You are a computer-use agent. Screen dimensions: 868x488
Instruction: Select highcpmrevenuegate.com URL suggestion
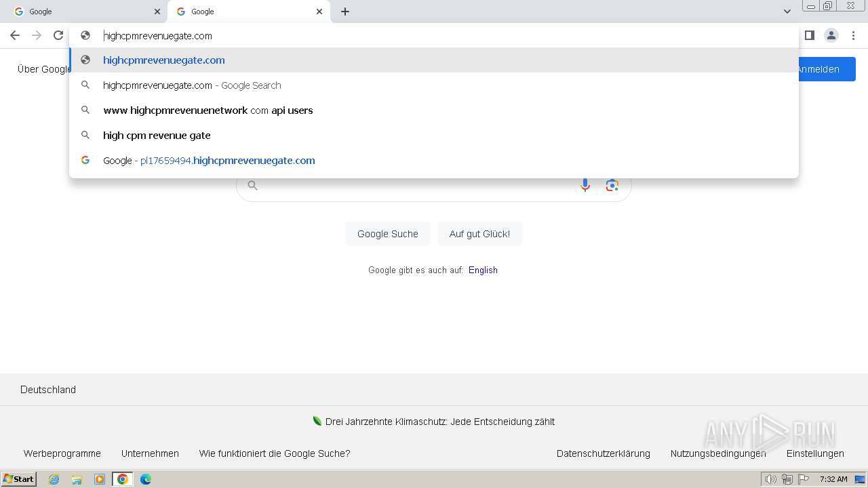[x=434, y=60]
